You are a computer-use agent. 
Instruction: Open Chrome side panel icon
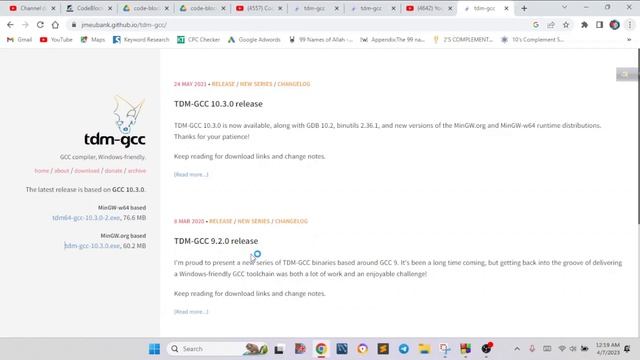tap(599, 25)
